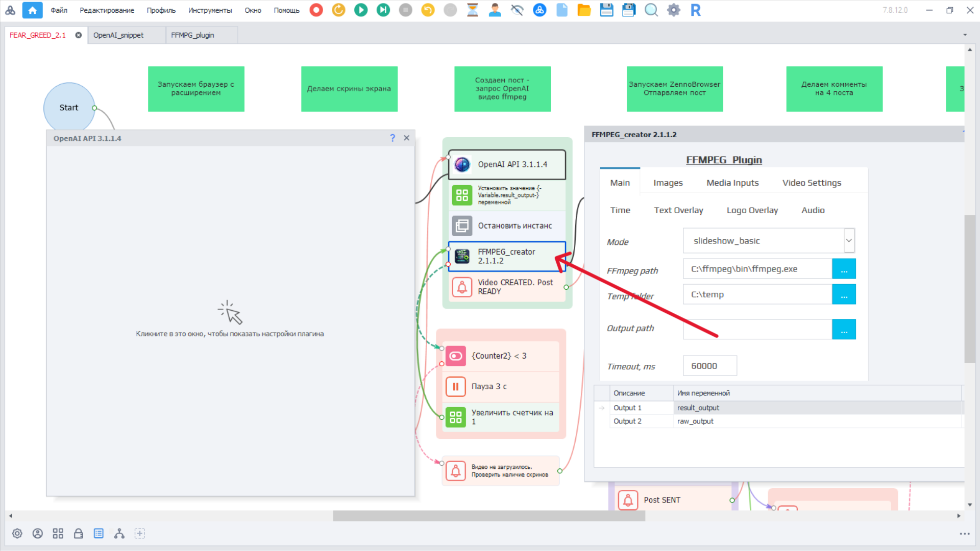The width and height of the screenshot is (980, 551).
Task: Open the Text Overlay settings tab
Action: tap(678, 210)
